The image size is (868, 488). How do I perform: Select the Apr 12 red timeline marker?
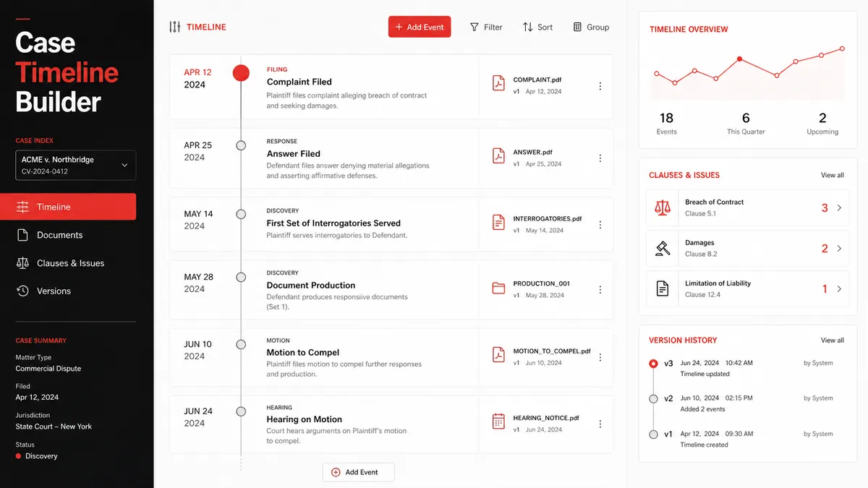pyautogui.click(x=241, y=72)
